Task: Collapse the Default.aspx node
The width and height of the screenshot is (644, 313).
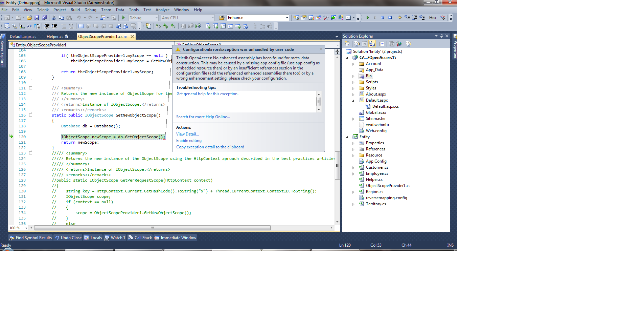Action: [353, 100]
